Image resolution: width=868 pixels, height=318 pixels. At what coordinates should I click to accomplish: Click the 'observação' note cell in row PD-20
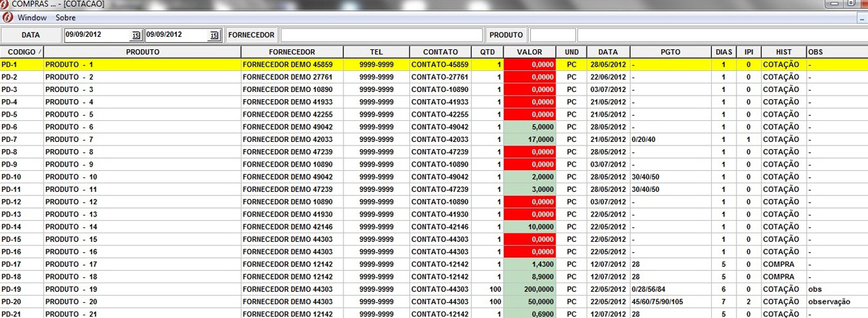[835, 301]
